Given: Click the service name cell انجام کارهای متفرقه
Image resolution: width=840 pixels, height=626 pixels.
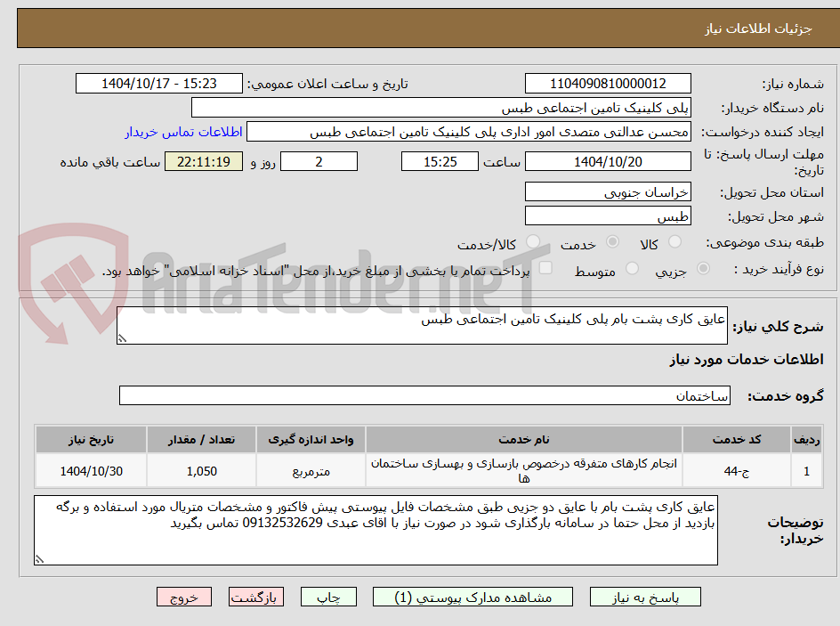Looking at the screenshot, I should click(524, 470).
